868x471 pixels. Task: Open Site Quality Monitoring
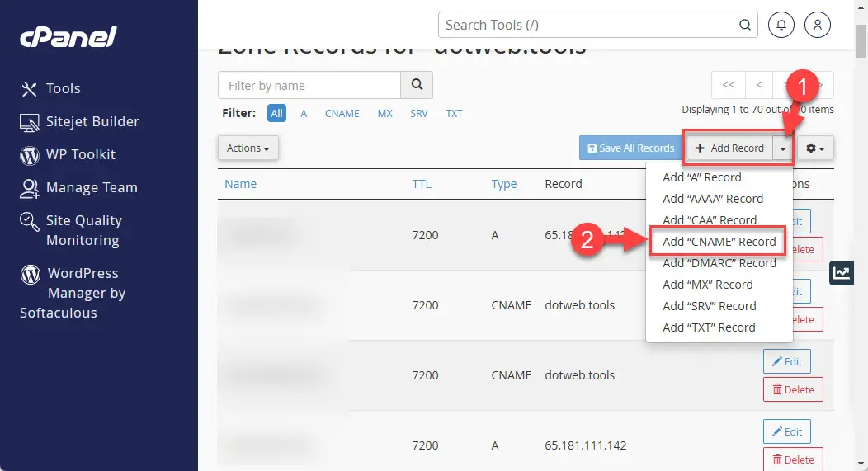click(83, 230)
